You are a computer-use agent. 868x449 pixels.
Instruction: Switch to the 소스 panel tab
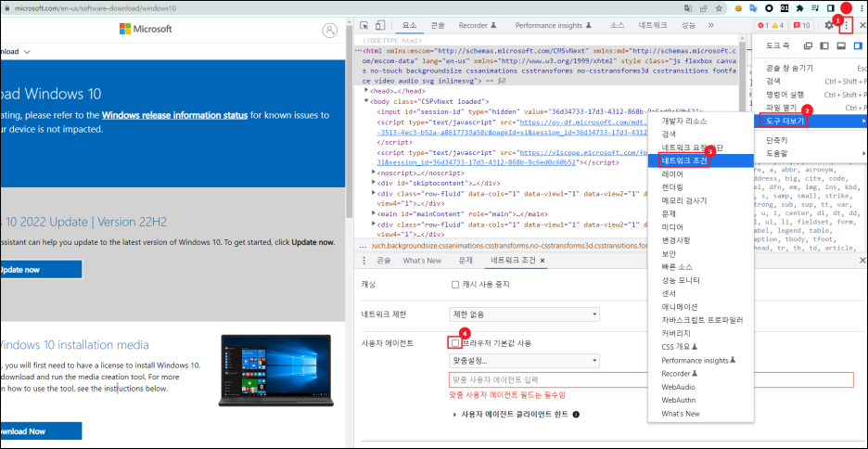point(618,25)
